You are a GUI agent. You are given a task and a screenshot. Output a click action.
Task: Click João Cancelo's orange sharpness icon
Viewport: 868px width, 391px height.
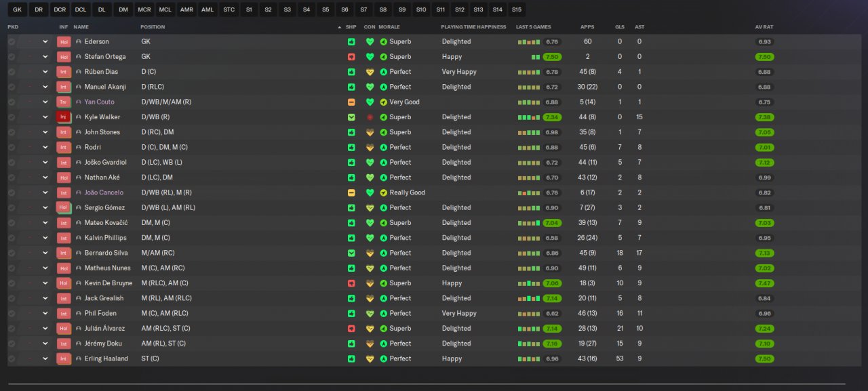click(x=351, y=192)
